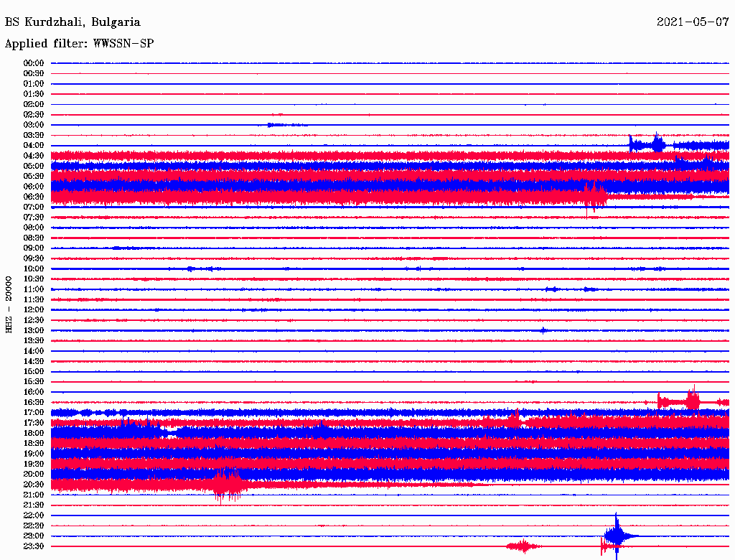Click the '17:00' time label
Viewport: 735px width, 560px height.
tap(34, 413)
